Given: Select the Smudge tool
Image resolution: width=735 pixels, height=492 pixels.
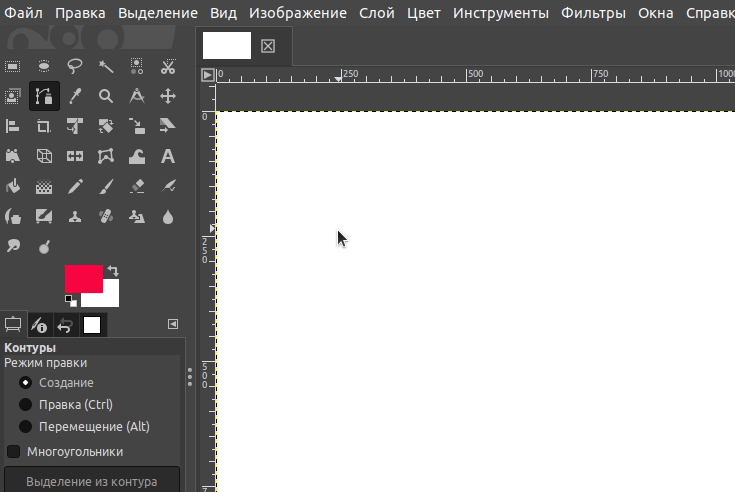Looking at the screenshot, I should 13,246.
